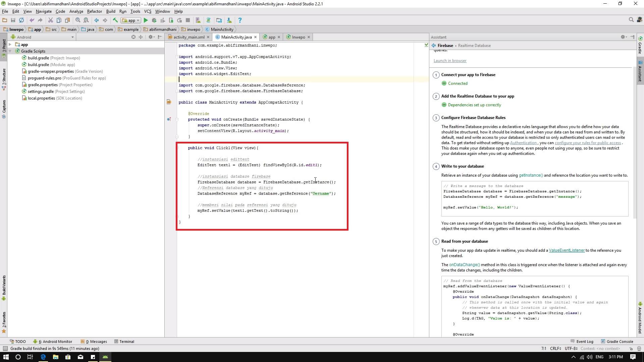This screenshot has width=644, height=362.
Task: Click the Synchronize refresh icon
Action: [21, 20]
